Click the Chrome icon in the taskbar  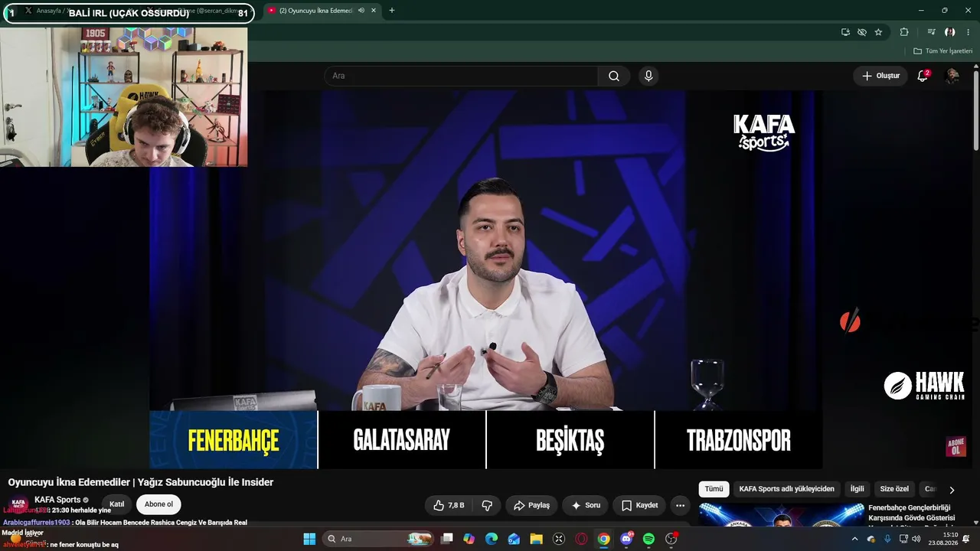tap(603, 539)
